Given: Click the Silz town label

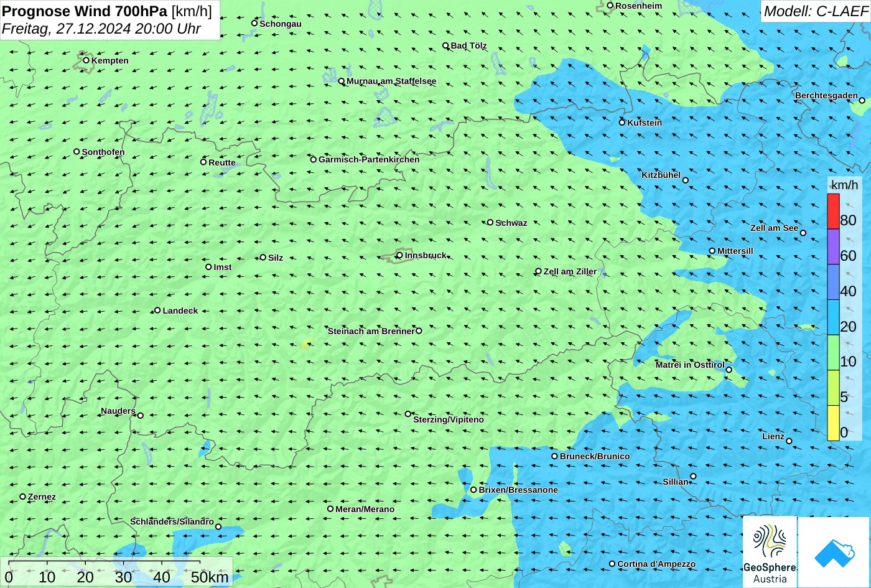Looking at the screenshot, I should pyautogui.click(x=276, y=258).
